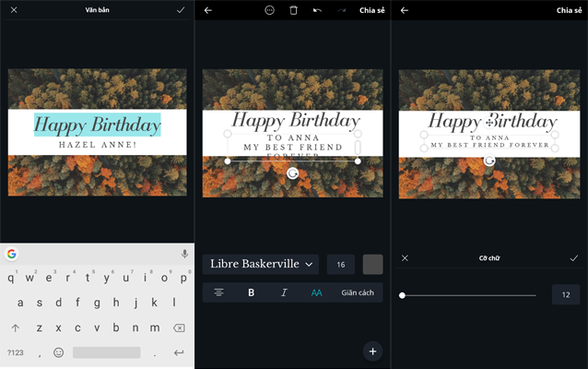Open the emoji key on the keyboard
Screen dimensions: 588x369
[58, 352]
